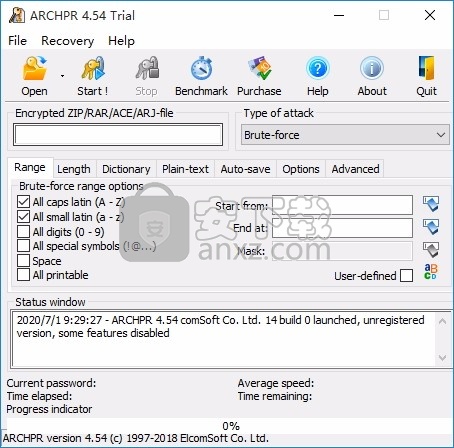The width and height of the screenshot is (454, 448).
Task: Click the status window scroll down arrow
Action: click(x=443, y=358)
